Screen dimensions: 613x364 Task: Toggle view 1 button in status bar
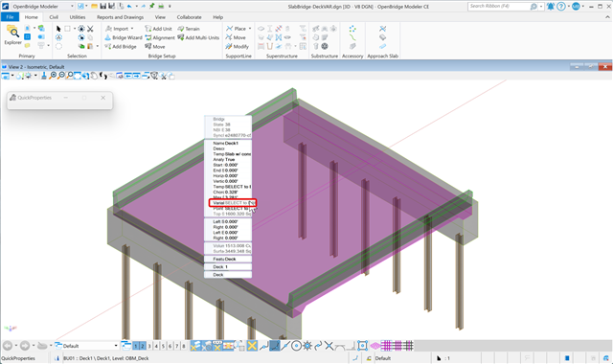point(136,346)
